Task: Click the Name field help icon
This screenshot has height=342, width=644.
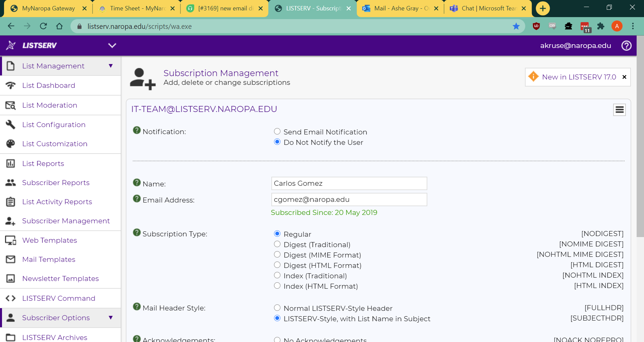Action: [137, 182]
